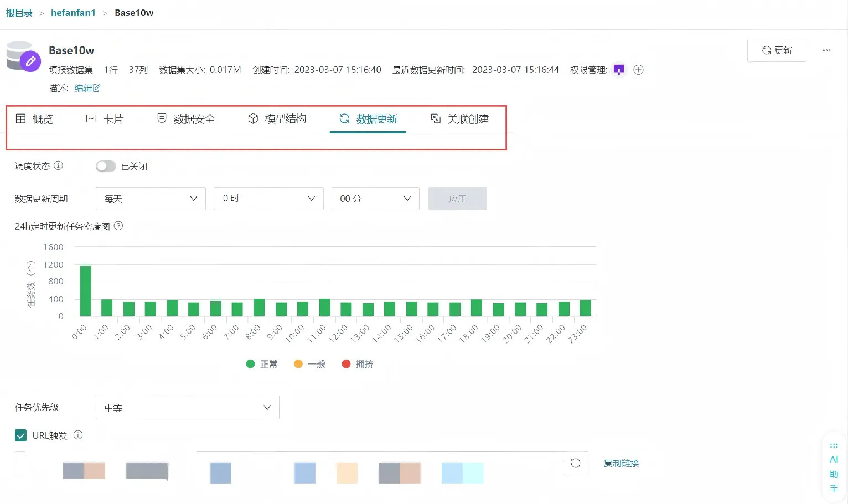This screenshot has width=848, height=504.
Task: Click the tall 0:00 bar in chart
Action: click(x=85, y=290)
